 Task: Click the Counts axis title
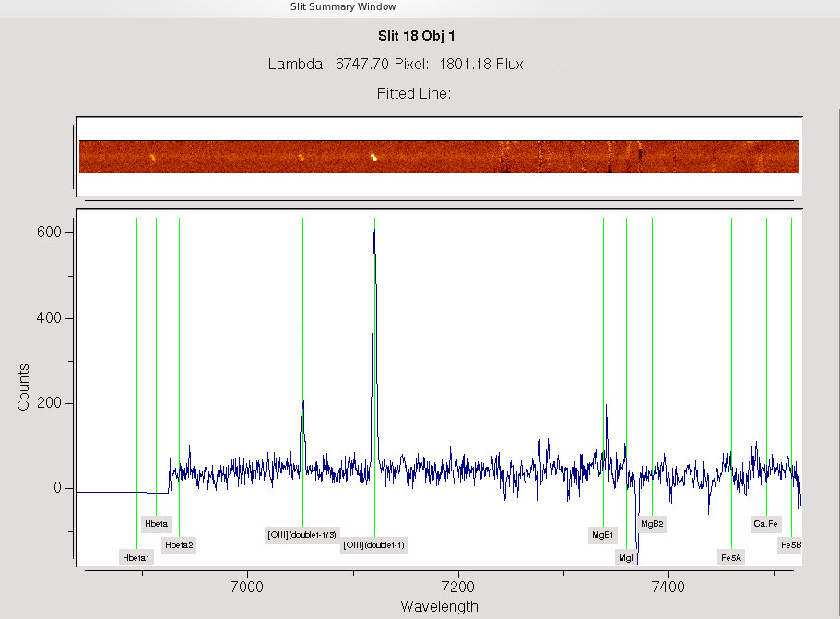coord(24,387)
